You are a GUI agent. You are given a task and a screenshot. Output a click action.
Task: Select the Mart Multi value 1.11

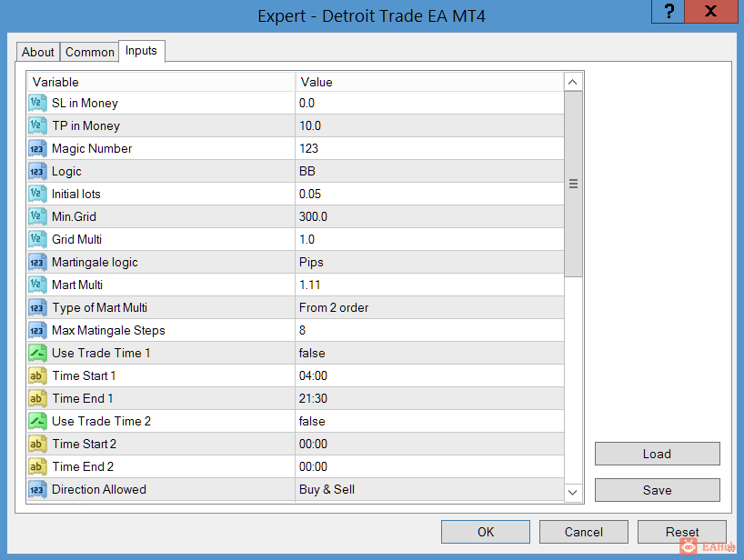point(430,285)
